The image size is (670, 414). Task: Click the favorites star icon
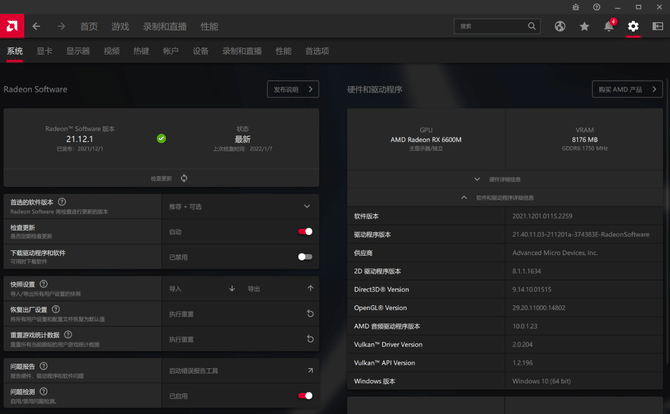[584, 26]
